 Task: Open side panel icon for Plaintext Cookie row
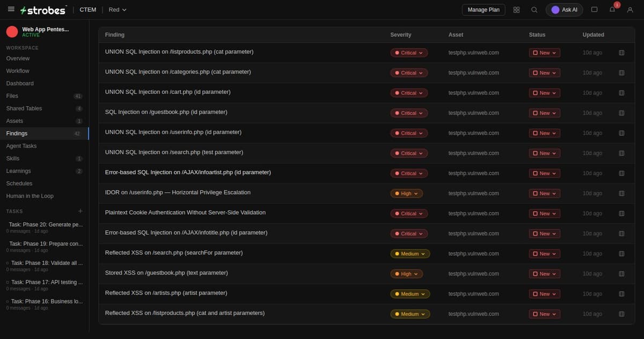[621, 213]
